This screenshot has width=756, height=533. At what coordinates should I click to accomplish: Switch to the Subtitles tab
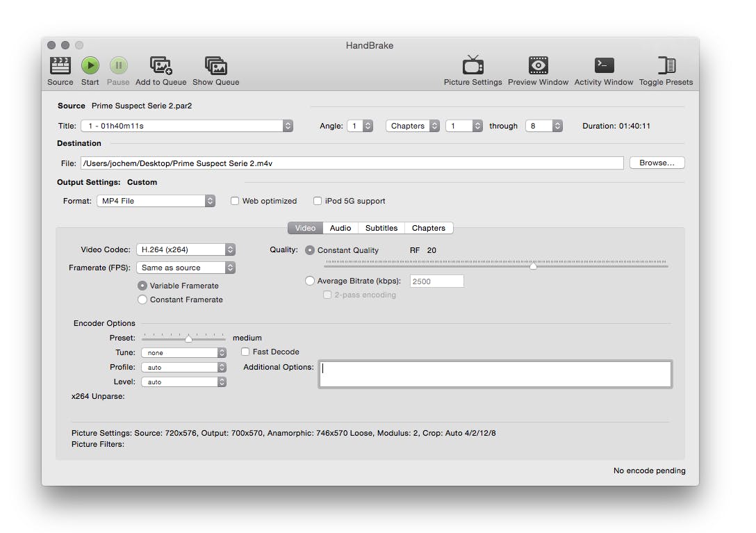(x=381, y=228)
